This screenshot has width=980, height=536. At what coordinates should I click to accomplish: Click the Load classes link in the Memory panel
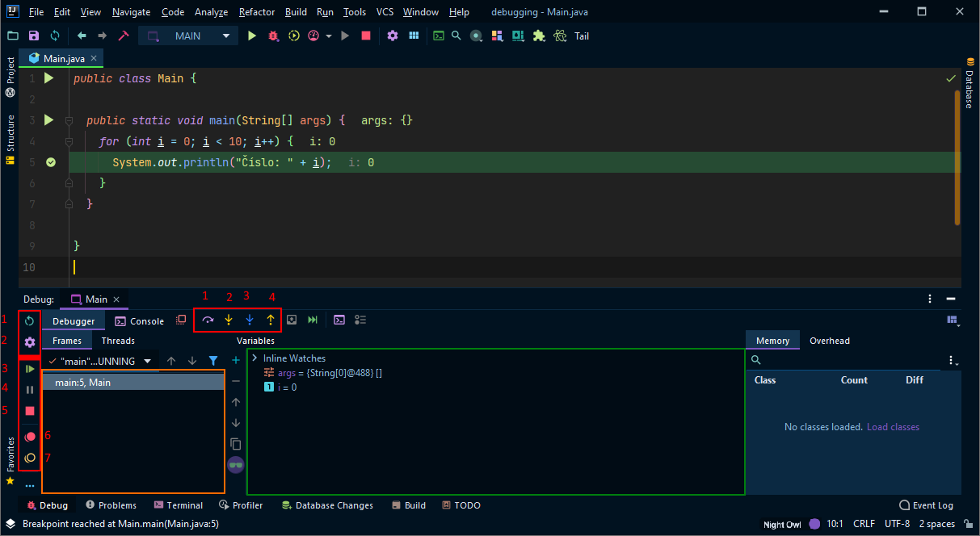point(892,426)
